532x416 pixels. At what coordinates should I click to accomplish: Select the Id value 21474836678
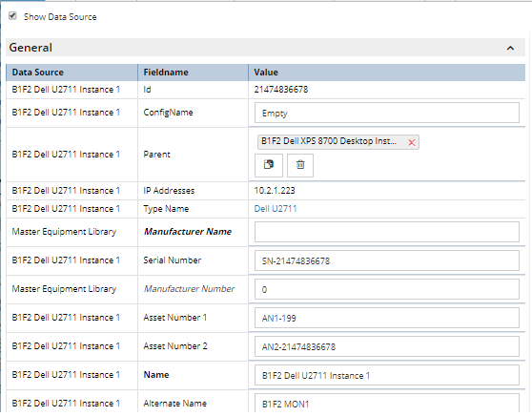(281, 90)
